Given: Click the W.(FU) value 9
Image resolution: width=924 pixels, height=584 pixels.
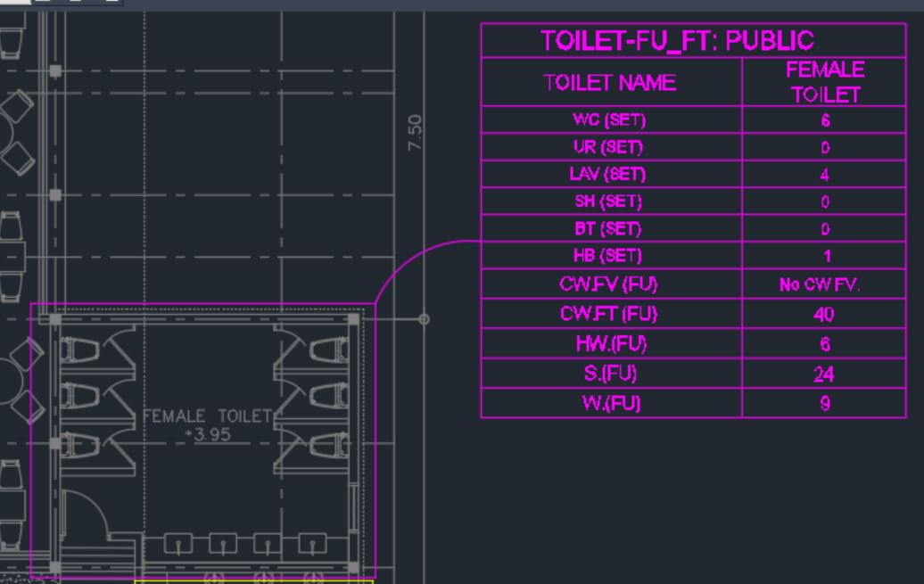Looking at the screenshot, I should 825,404.
